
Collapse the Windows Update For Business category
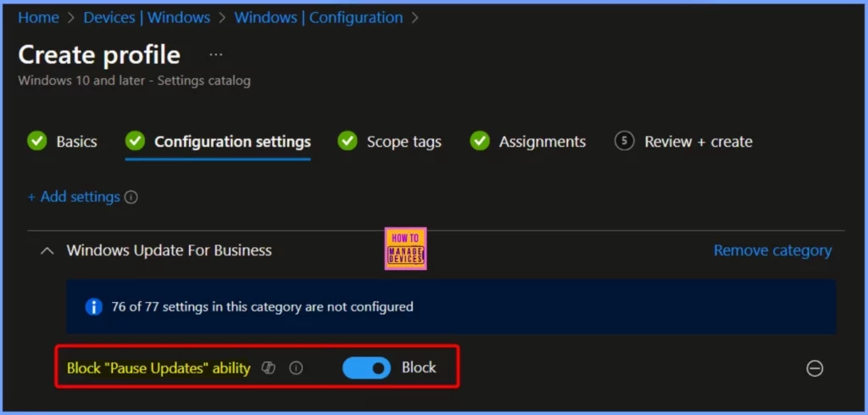(47, 251)
